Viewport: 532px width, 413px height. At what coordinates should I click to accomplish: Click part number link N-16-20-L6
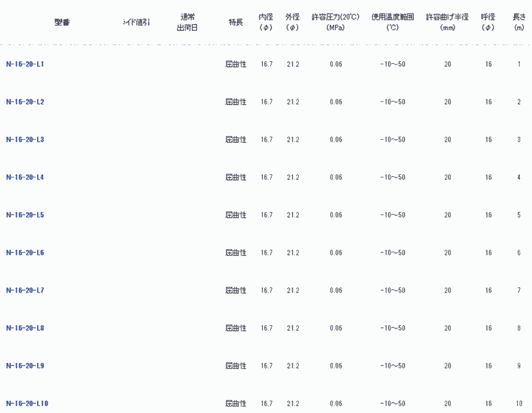25,253
